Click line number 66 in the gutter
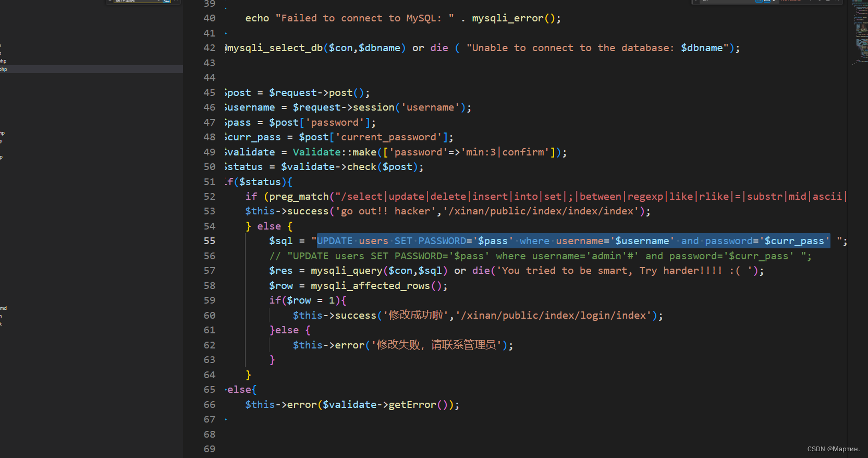868x458 pixels. [209, 405]
